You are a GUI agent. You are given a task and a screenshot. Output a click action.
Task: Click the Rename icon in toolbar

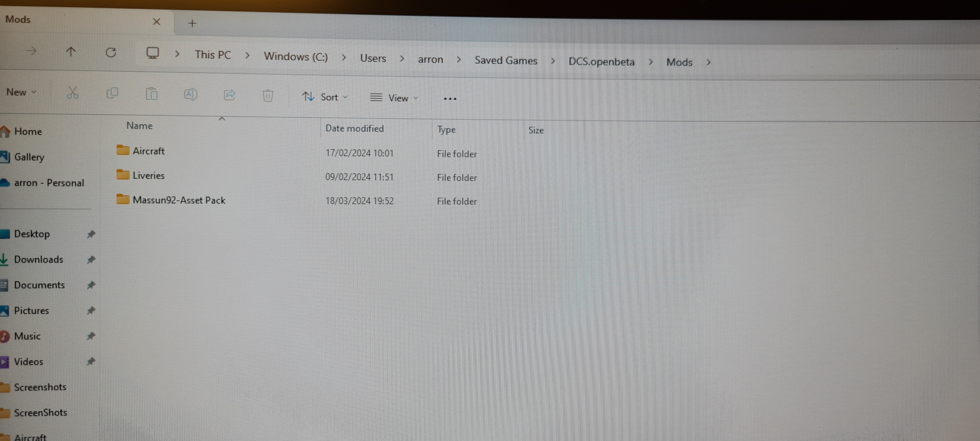(191, 94)
